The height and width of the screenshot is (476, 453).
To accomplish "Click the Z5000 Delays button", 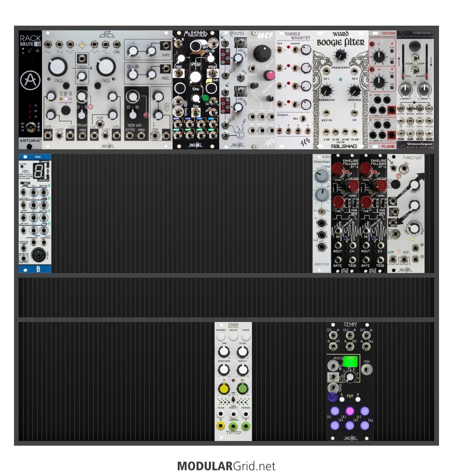I will coord(233,336).
